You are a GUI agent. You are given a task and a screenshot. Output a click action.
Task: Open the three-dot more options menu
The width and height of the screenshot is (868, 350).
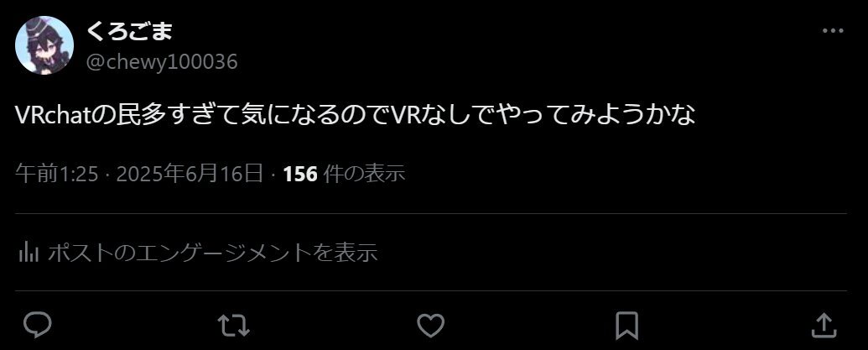click(x=833, y=31)
